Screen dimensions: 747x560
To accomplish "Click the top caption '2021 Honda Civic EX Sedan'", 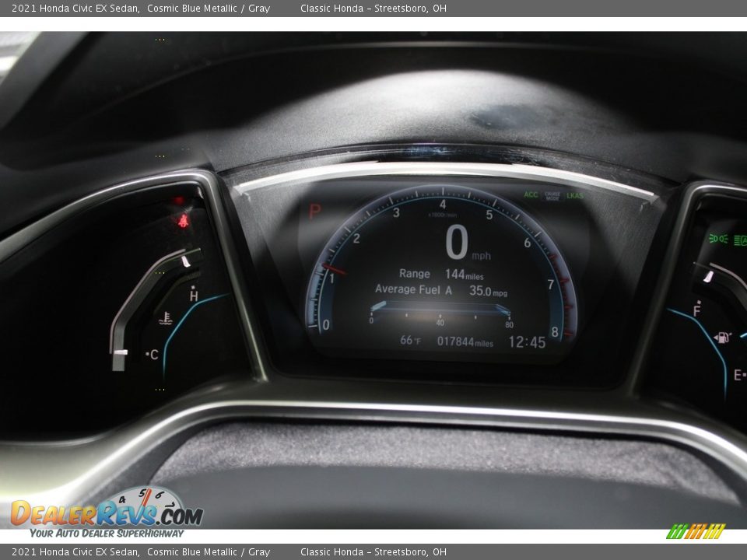I will pyautogui.click(x=75, y=8).
